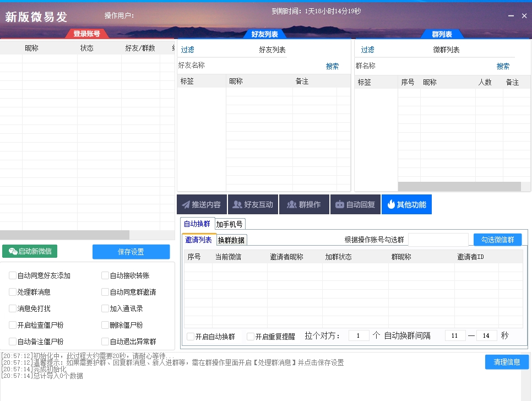Toggle 开启自动换群 checkbox
532x401 pixels.
(191, 337)
